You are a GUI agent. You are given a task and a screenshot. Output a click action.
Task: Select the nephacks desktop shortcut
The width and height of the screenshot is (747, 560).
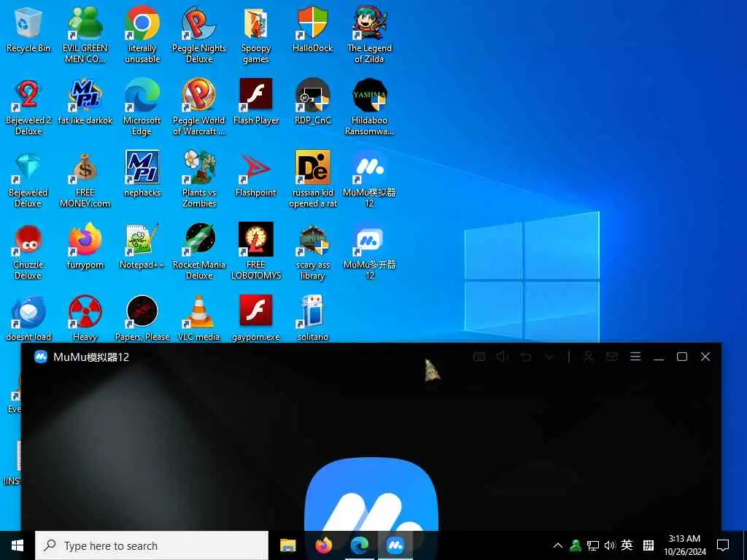click(142, 174)
